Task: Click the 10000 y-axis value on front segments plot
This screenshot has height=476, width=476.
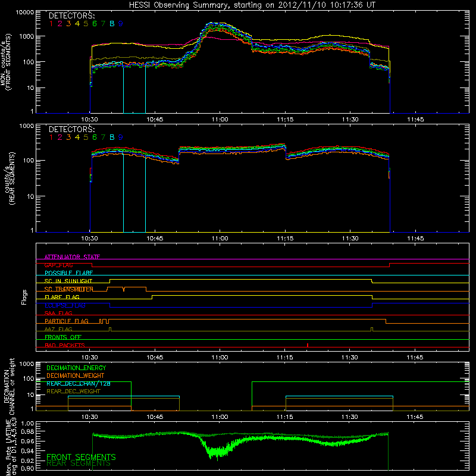Action: pyautogui.click(x=25, y=12)
